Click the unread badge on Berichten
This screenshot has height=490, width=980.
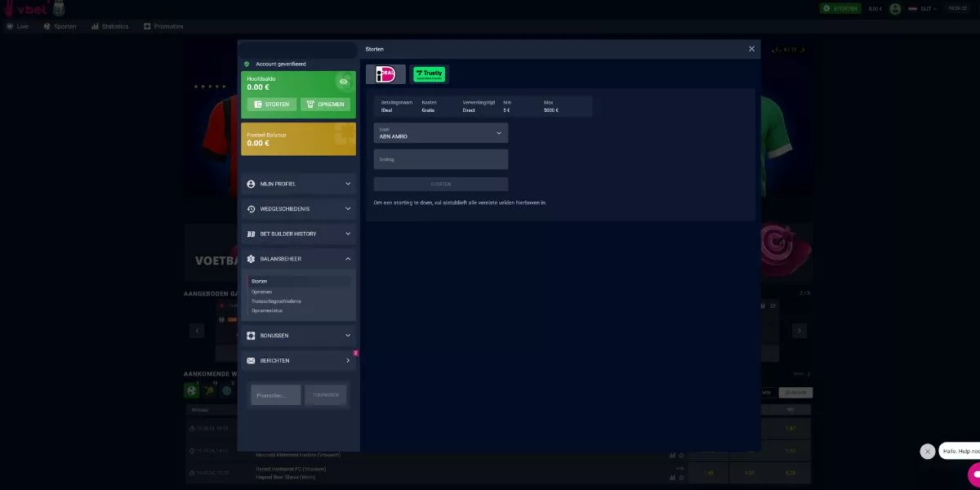pyautogui.click(x=355, y=353)
